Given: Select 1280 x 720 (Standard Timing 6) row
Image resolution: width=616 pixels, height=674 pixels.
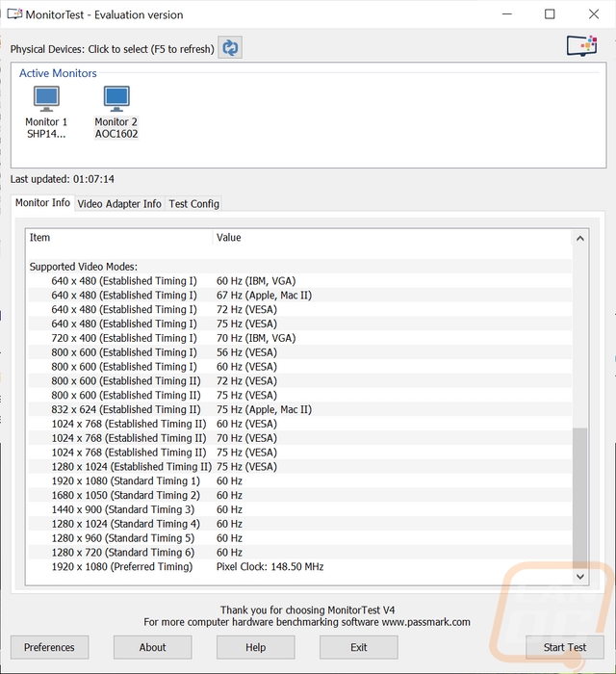Looking at the screenshot, I should [x=300, y=553].
